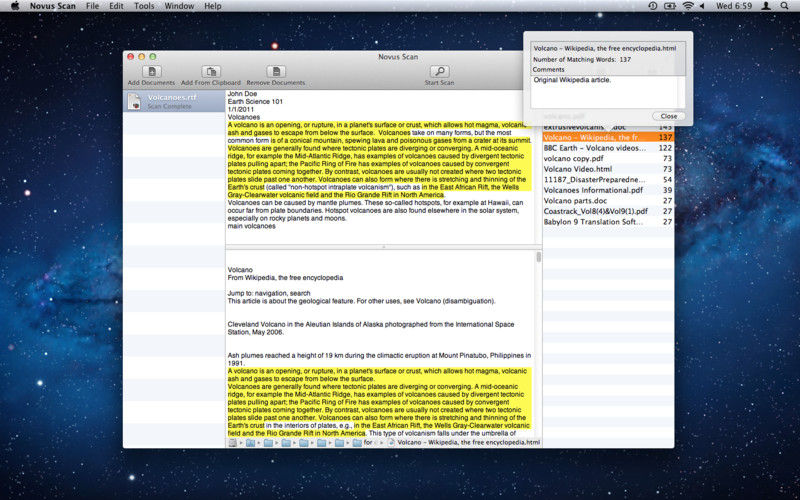Click the disk icon in the path bar
Viewport: 800px width, 500px height.
tap(233, 443)
